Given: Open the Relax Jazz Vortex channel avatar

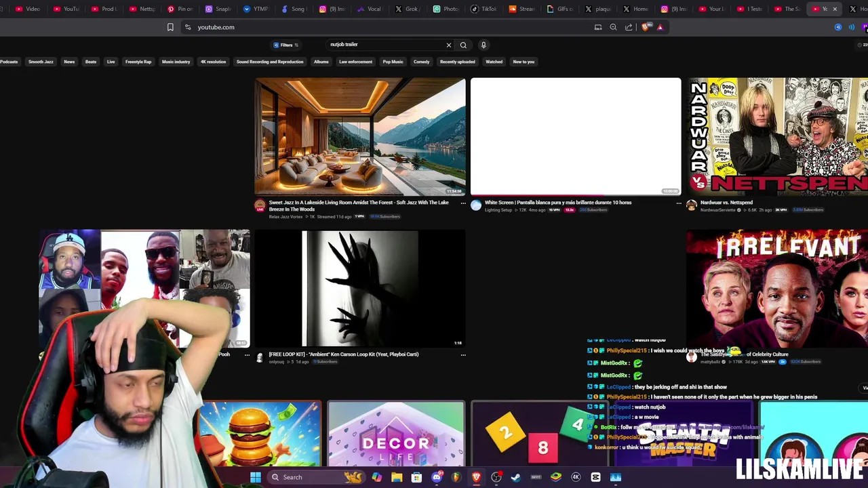Looking at the screenshot, I should 260,205.
